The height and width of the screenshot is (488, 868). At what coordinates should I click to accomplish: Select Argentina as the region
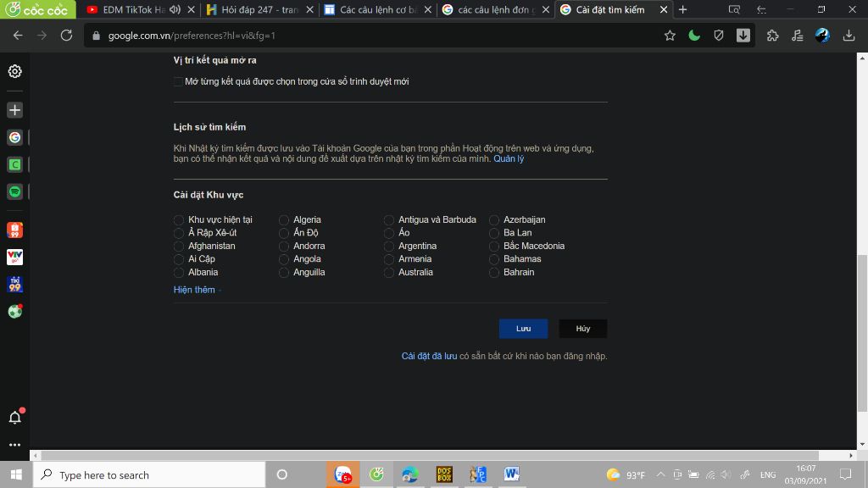coord(388,247)
